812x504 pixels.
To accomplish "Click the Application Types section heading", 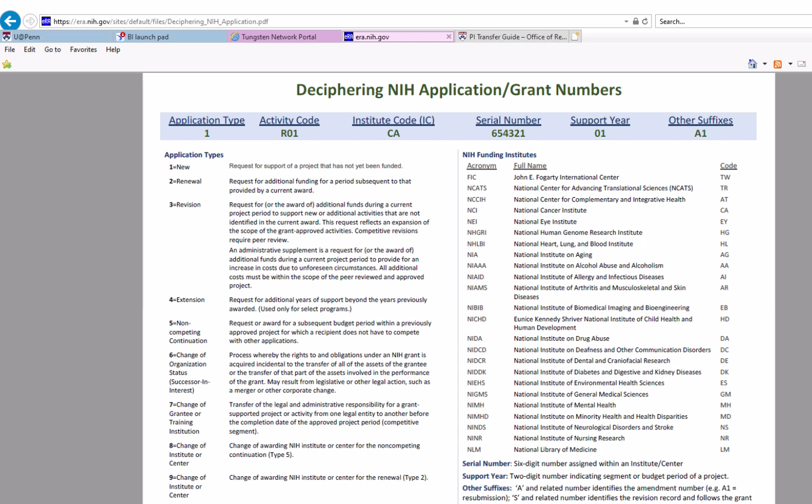I will point(194,155).
